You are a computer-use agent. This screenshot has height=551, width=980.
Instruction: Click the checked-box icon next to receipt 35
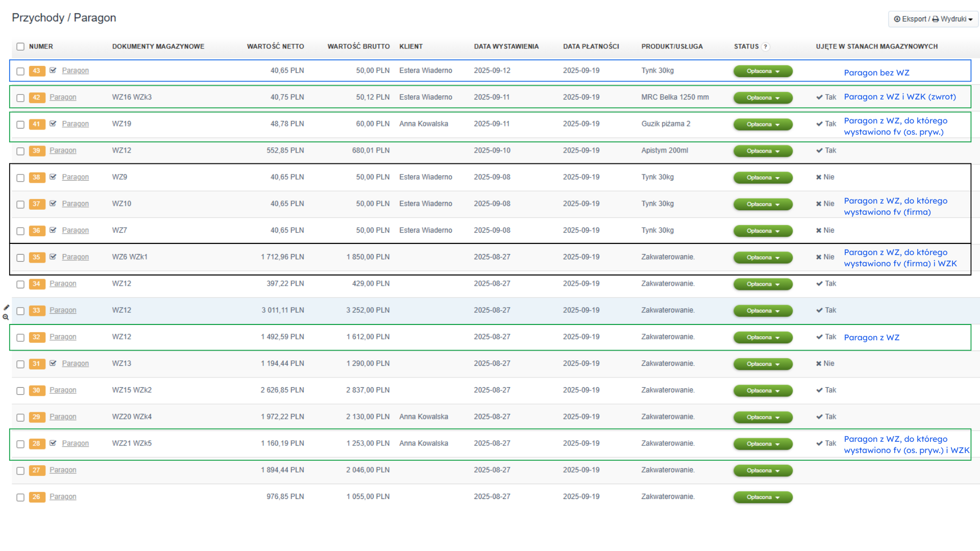(x=53, y=257)
